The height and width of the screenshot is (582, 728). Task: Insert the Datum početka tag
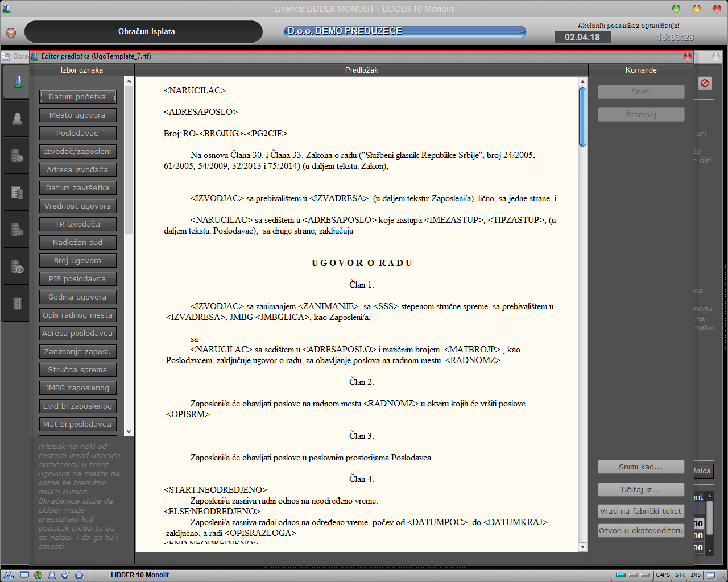[x=77, y=97]
